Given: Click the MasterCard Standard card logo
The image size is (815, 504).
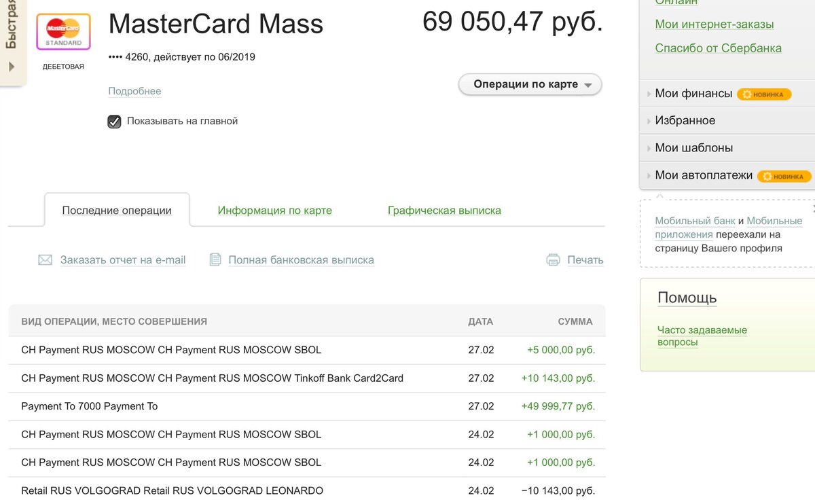Looking at the screenshot, I should click(x=63, y=31).
